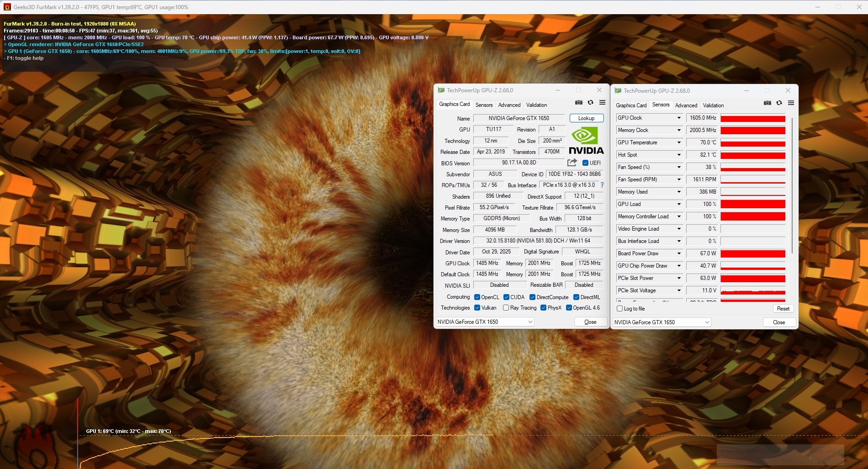Viewport: 868px width, 469px height.
Task: Close the GPU-Z Sensors window via X
Action: coord(788,91)
